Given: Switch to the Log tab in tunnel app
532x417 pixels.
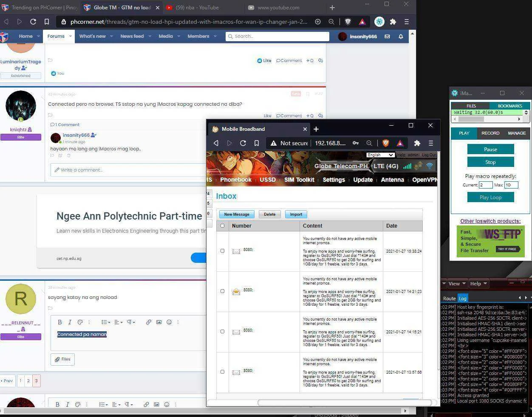Looking at the screenshot, I should coord(462,299).
